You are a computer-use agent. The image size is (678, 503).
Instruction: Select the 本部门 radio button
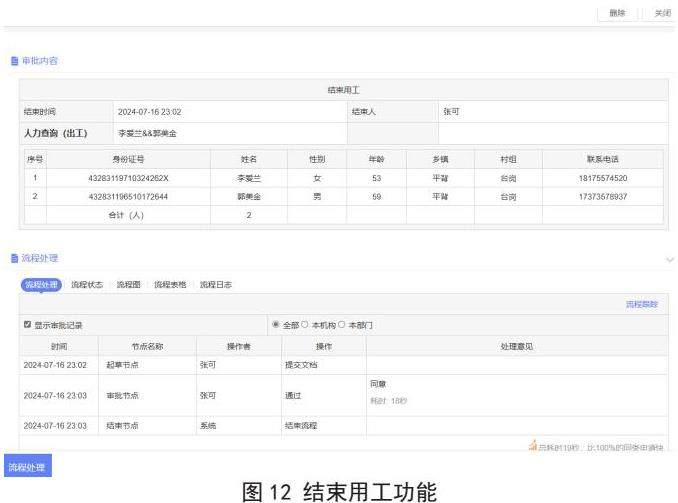[x=343, y=325]
